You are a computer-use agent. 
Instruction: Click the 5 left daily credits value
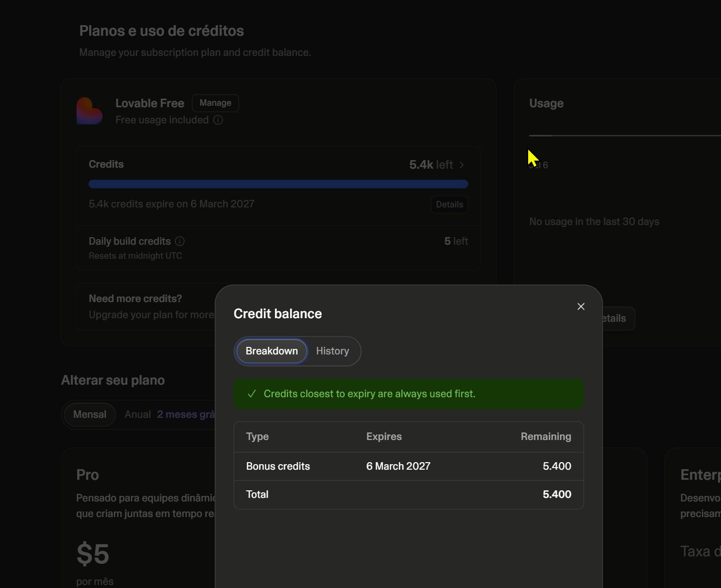coord(456,241)
